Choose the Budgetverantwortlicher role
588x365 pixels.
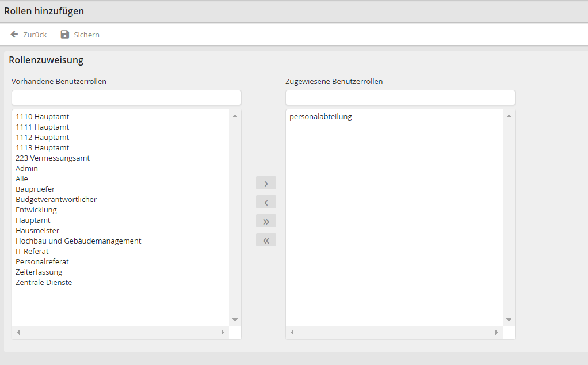click(x=56, y=200)
